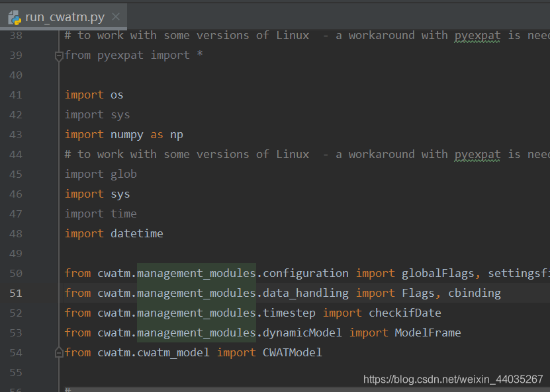Click the "np" alias on line 43
The image size is (550, 392).
tap(177, 135)
